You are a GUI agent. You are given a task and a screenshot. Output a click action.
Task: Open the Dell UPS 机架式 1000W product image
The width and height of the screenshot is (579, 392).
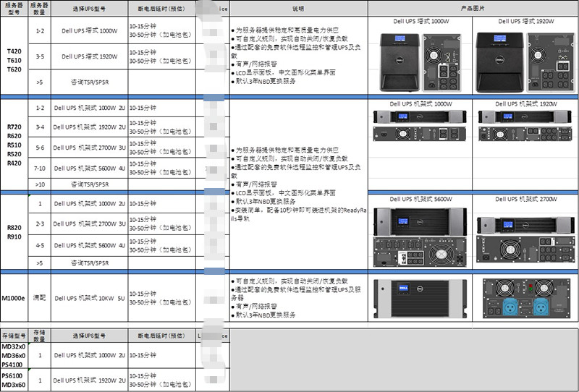tap(420, 126)
